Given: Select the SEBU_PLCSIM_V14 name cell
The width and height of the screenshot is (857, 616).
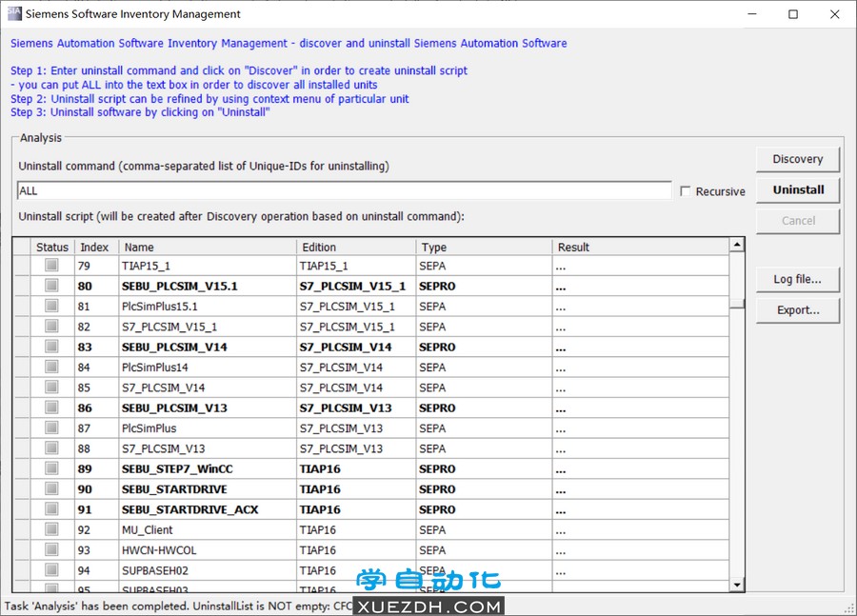Looking at the screenshot, I should click(x=208, y=348).
